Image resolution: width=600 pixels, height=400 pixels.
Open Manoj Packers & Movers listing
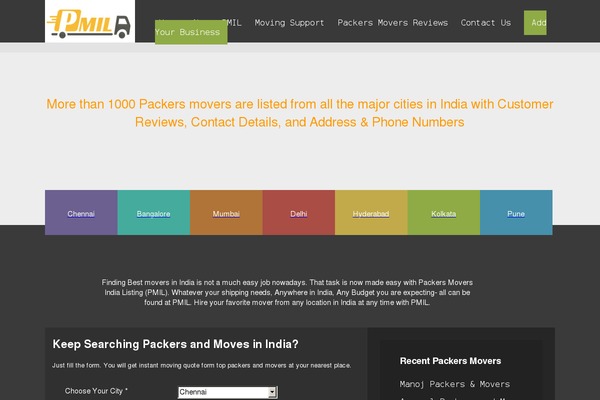pos(455,384)
